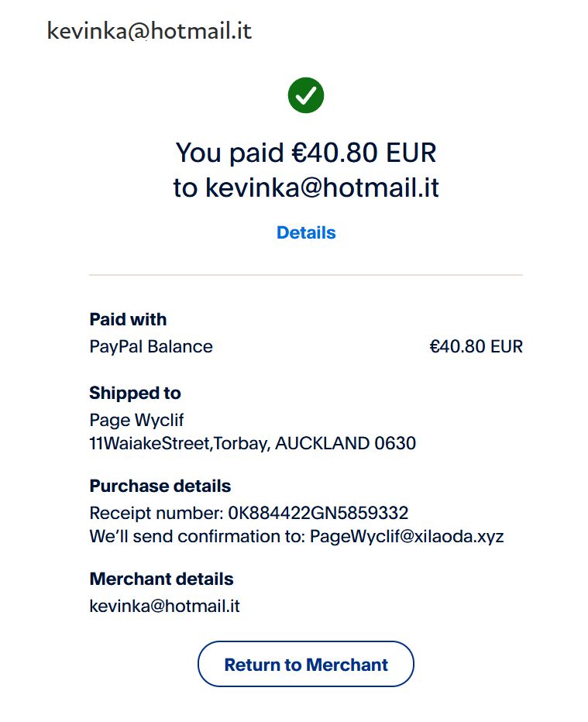588x722 pixels.
Task: Click the 'You paid €40.80 EUR' heading
Action: tap(306, 153)
